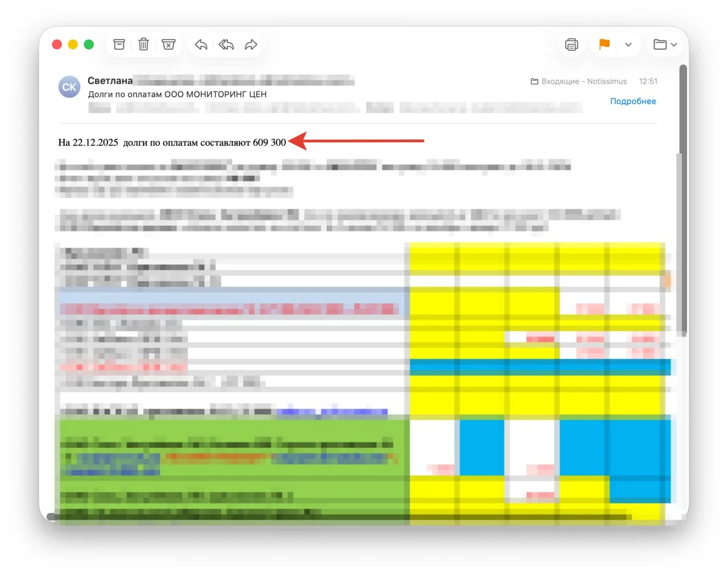Viewport: 728px width, 574px height.
Task: Click the line stating the debt of 609 300
Action: (172, 142)
